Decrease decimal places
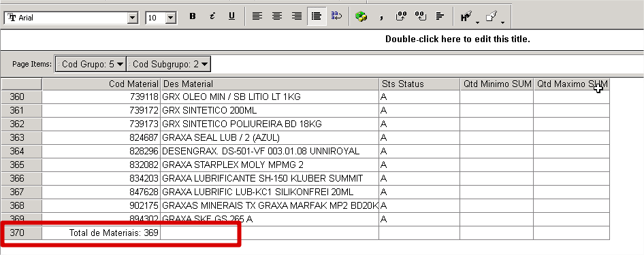 coord(420,16)
